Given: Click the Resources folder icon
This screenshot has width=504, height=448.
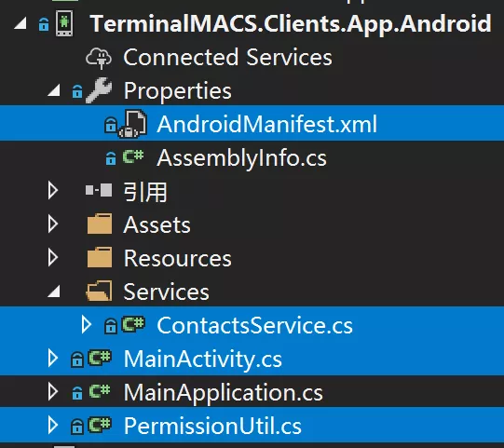Looking at the screenshot, I should click(100, 257).
